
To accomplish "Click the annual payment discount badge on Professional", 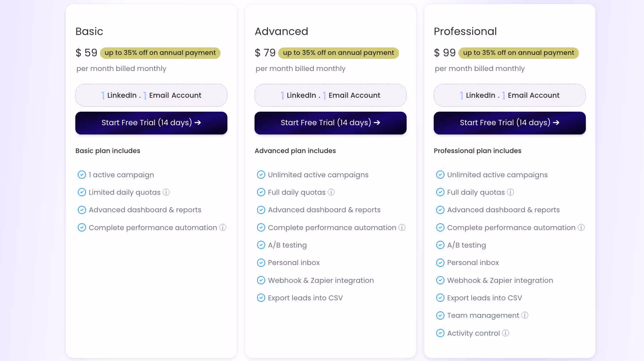I will (x=518, y=53).
